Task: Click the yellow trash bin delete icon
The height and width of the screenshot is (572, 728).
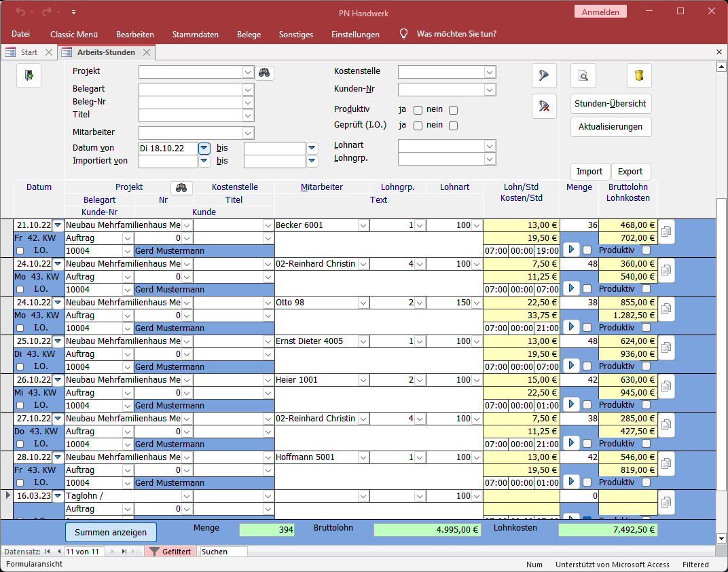Action: pyautogui.click(x=638, y=76)
